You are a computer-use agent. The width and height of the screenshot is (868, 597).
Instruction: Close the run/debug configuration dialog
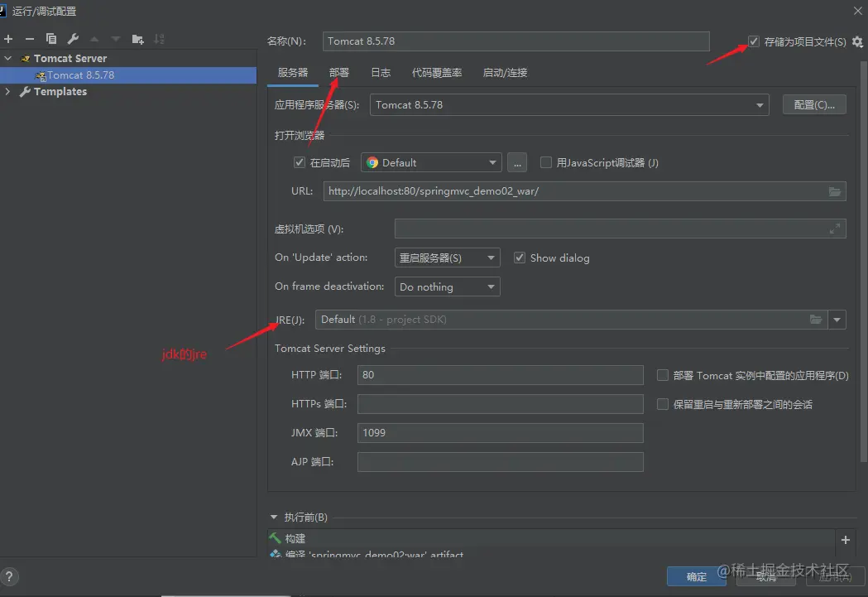tap(857, 11)
